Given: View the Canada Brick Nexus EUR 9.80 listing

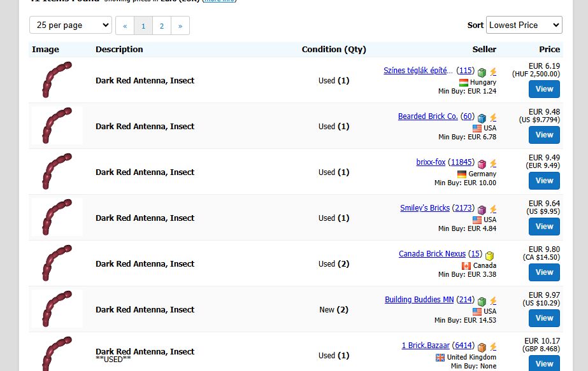Looking at the screenshot, I should click(544, 272).
